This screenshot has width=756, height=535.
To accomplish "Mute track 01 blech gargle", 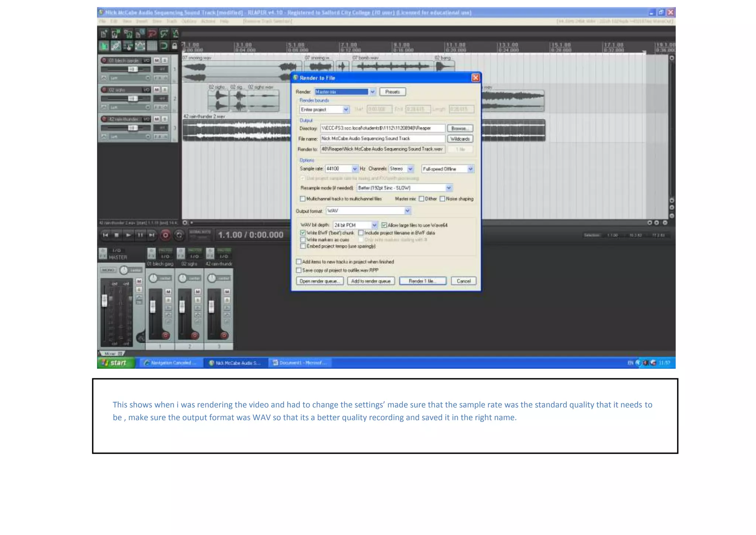I will click(157, 60).
